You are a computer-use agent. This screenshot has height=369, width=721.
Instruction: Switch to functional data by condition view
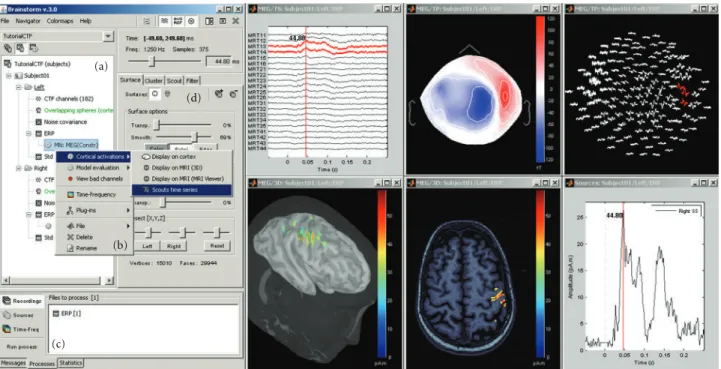pos(34,48)
